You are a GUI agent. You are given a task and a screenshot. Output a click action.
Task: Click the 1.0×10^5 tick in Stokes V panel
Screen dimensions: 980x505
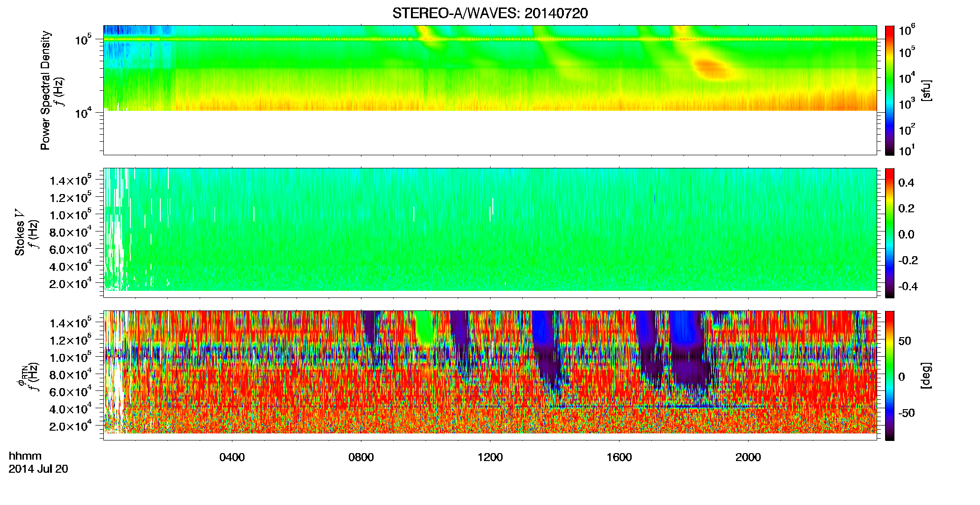coord(71,215)
